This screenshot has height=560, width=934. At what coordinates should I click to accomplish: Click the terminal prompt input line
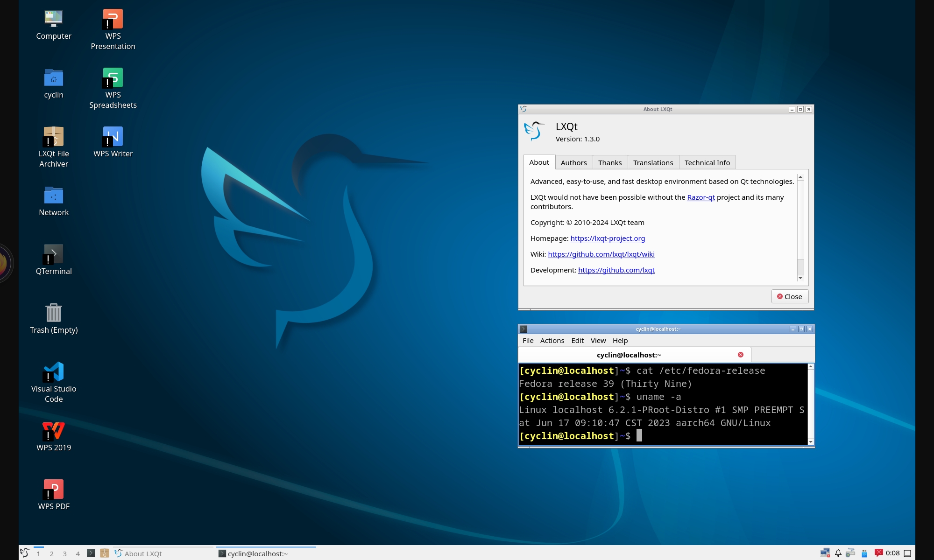pos(663,436)
